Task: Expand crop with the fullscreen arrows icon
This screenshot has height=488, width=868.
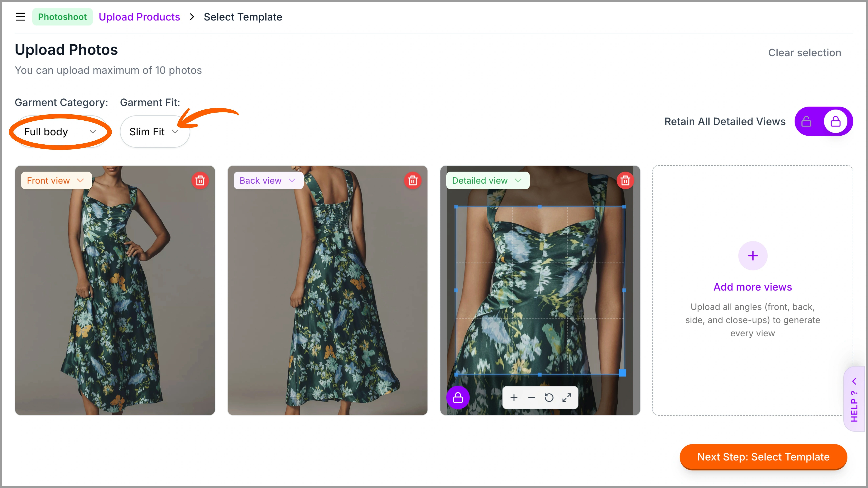Action: click(567, 398)
